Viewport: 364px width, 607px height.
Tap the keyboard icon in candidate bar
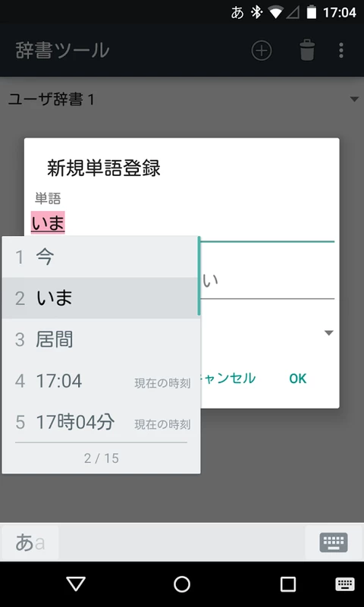[334, 543]
